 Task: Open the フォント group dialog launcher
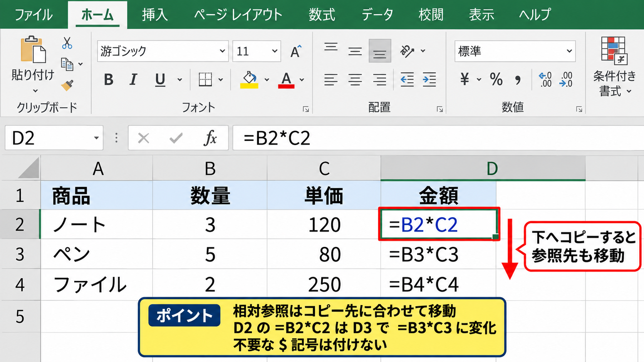click(306, 110)
